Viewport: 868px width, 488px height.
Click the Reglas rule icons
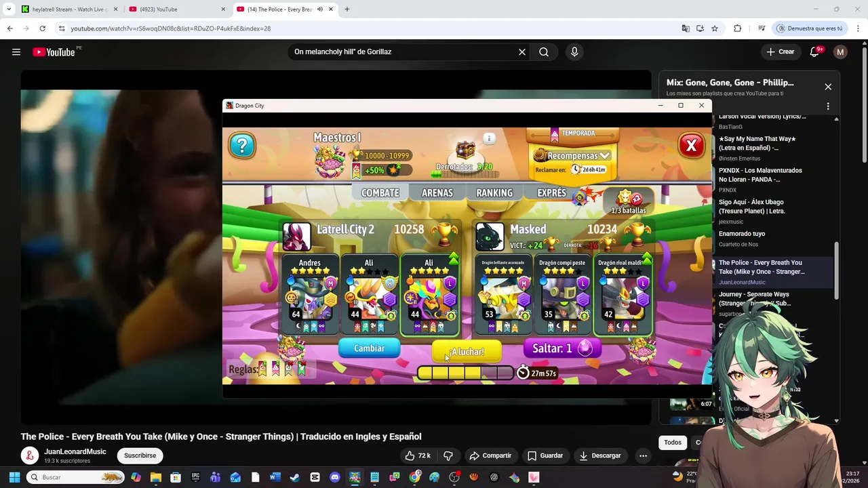coord(282,369)
